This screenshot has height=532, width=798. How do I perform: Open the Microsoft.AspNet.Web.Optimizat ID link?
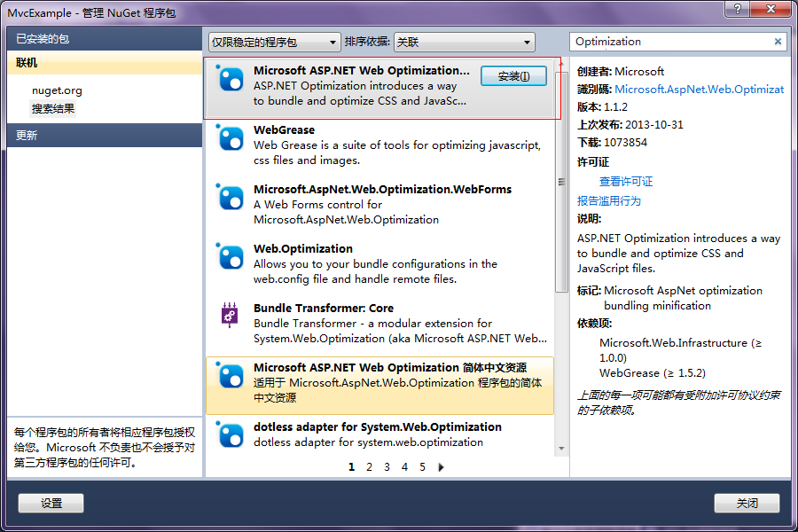click(x=700, y=89)
